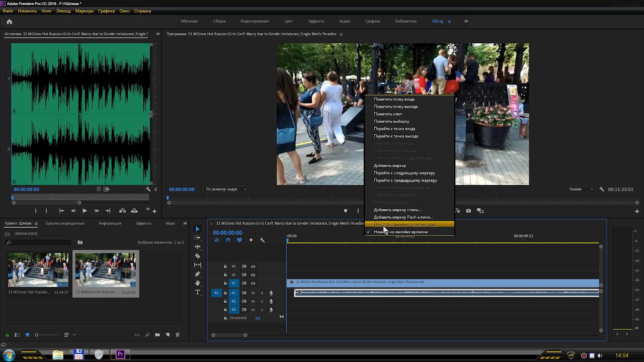Select the Razor tool

(197, 255)
